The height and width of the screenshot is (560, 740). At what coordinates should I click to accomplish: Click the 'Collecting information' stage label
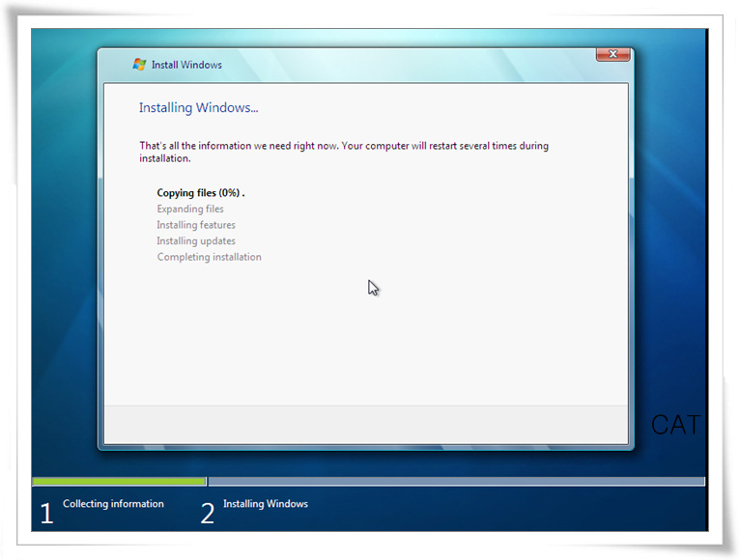pos(113,503)
